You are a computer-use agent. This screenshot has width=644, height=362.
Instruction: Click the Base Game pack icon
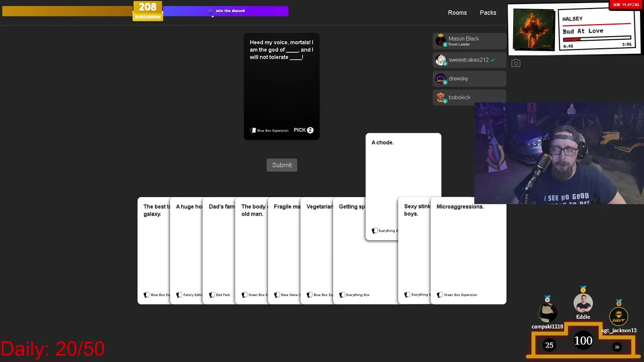[x=277, y=295]
